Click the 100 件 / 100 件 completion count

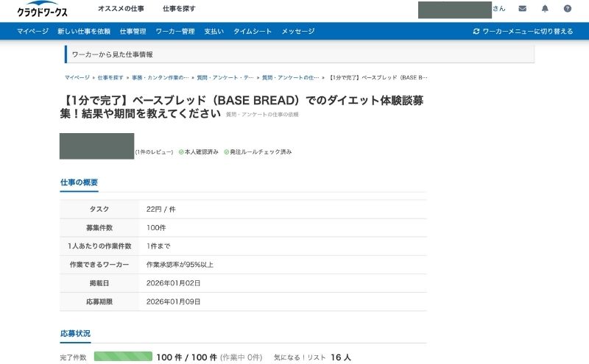tap(187, 357)
